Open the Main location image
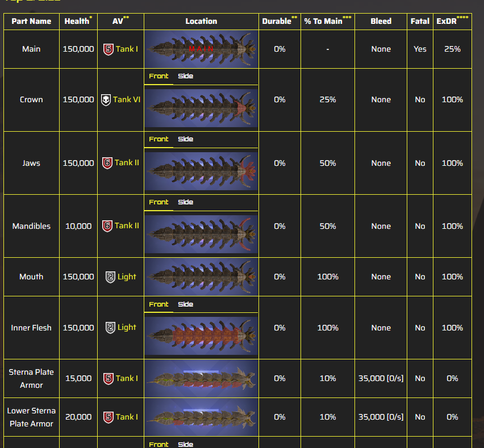484x448 pixels. pyautogui.click(x=201, y=49)
